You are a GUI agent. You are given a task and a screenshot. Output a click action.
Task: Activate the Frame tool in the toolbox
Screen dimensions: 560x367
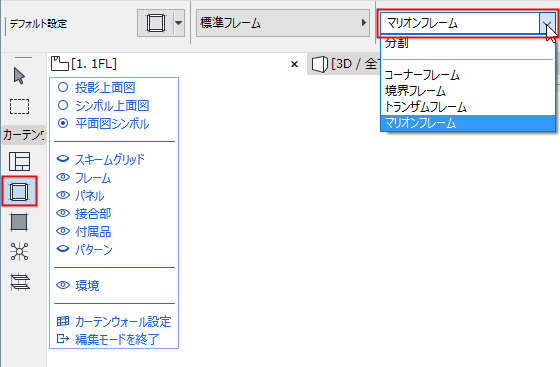pyautogui.click(x=19, y=191)
